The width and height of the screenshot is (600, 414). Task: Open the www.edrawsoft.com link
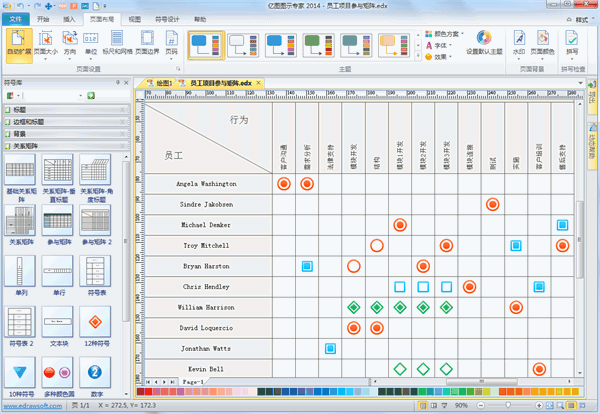33,406
